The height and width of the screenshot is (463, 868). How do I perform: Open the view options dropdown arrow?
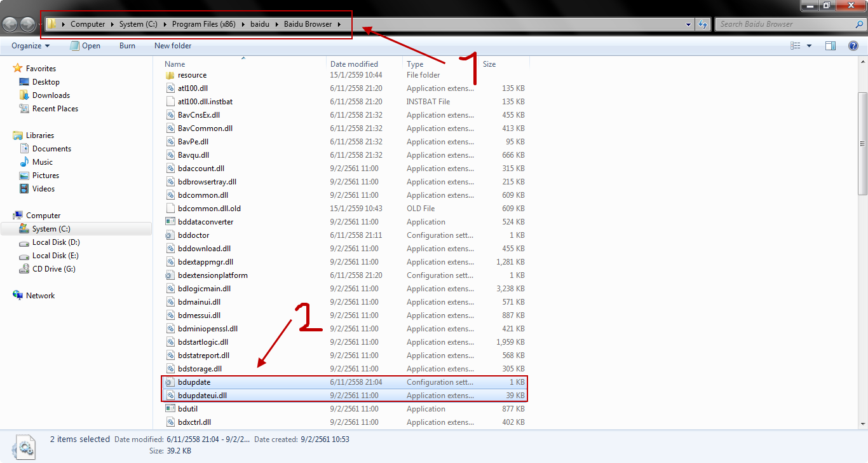pyautogui.click(x=809, y=46)
